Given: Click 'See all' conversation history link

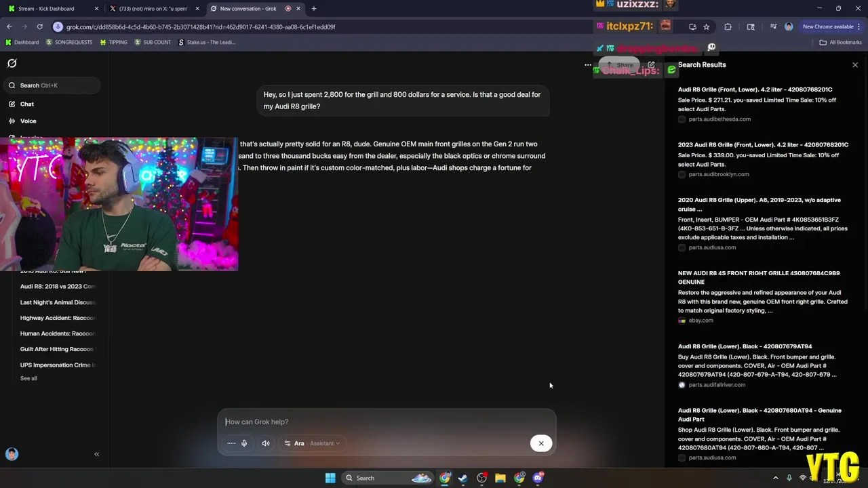Looking at the screenshot, I should point(28,378).
